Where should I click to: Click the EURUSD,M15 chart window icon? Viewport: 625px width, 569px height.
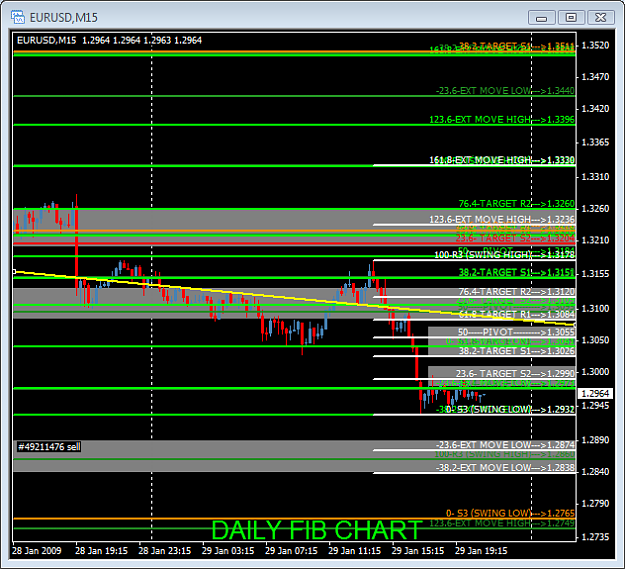(18, 17)
